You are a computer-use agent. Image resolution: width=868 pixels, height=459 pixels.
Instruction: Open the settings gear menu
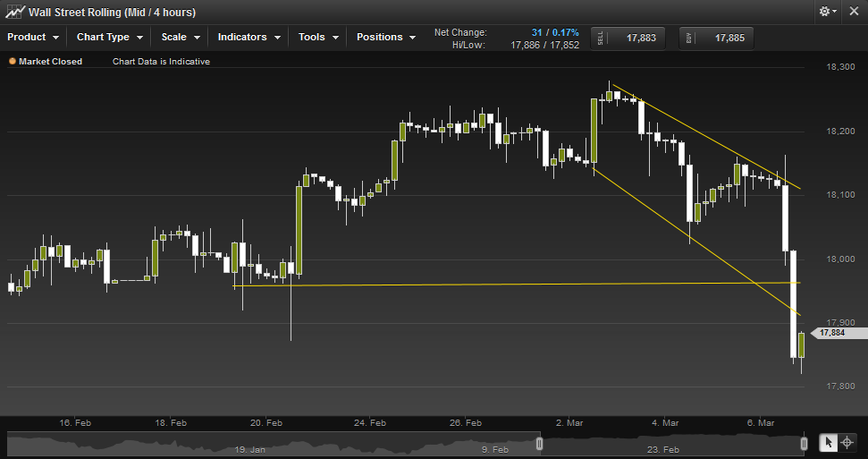[x=827, y=12]
